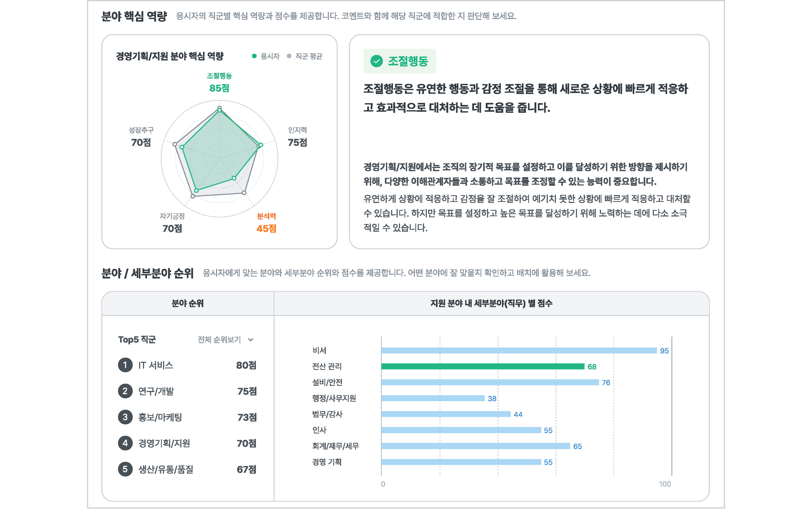The image size is (812, 509).
Task: Enable the highlighted 조절행동 competency badge
Action: point(399,62)
